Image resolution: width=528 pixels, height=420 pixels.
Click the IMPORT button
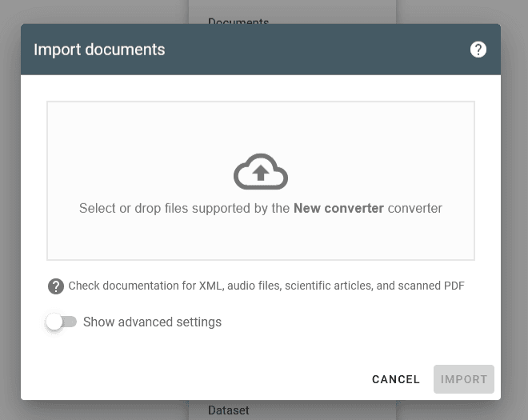463,379
